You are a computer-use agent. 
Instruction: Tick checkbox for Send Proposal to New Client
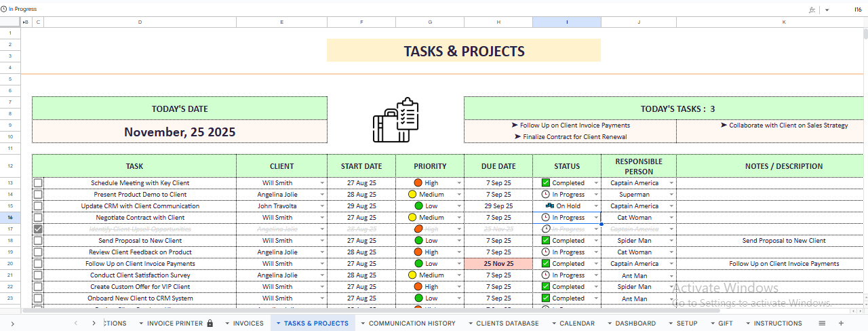tap(38, 241)
